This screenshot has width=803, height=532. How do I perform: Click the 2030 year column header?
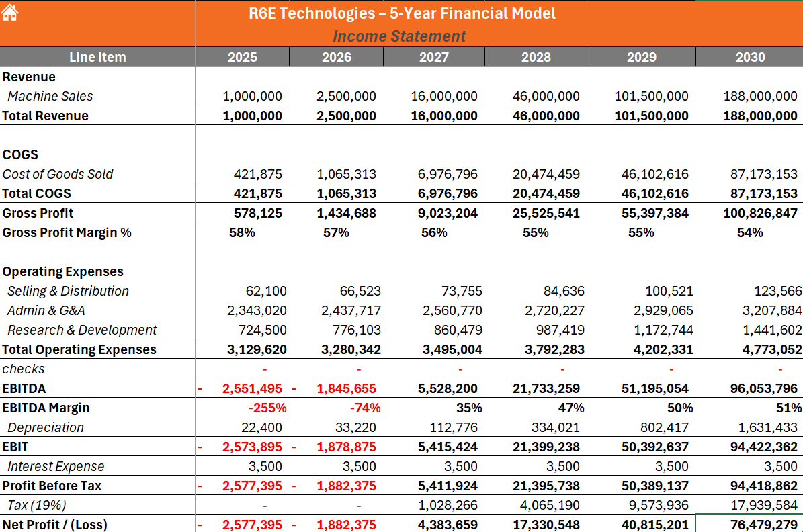(750, 57)
